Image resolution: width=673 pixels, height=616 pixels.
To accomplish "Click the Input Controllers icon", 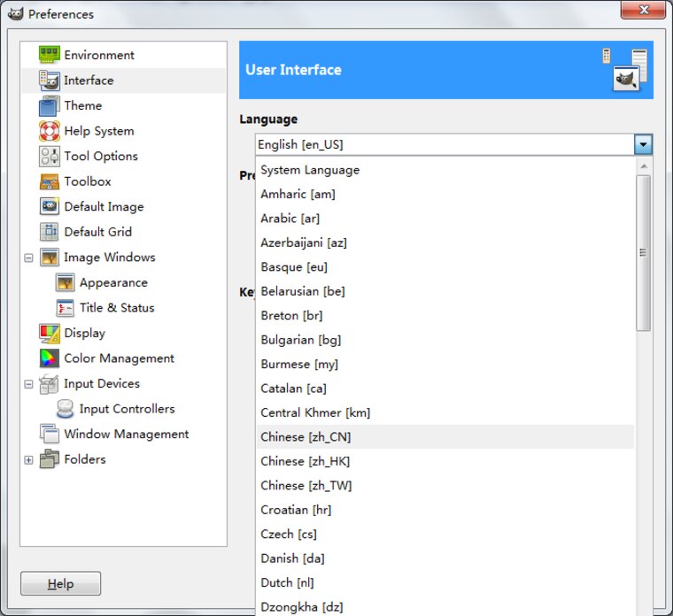I will point(66,409).
